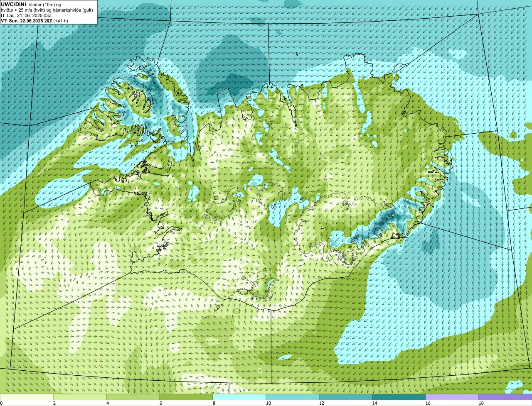Click the 12–14 m/s teal legend swatch
Image resolution: width=532 pixels, height=406 pixels.
tap(346, 397)
